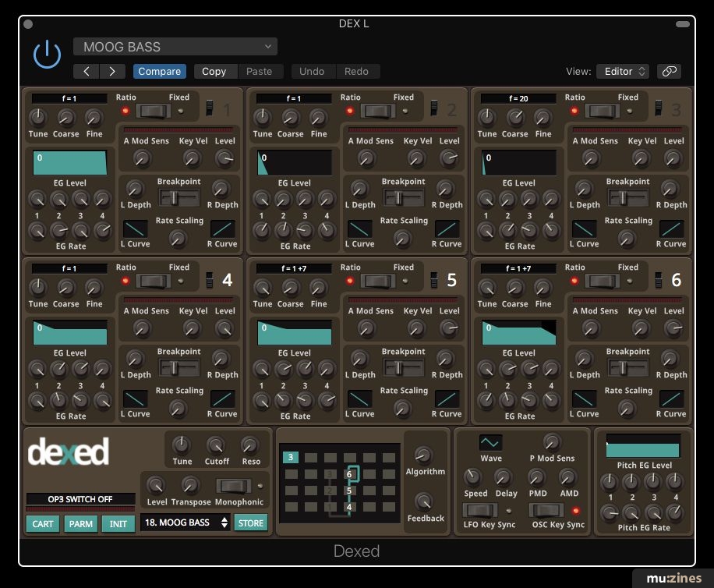Click the Paste button
714x588 pixels.
coord(259,71)
